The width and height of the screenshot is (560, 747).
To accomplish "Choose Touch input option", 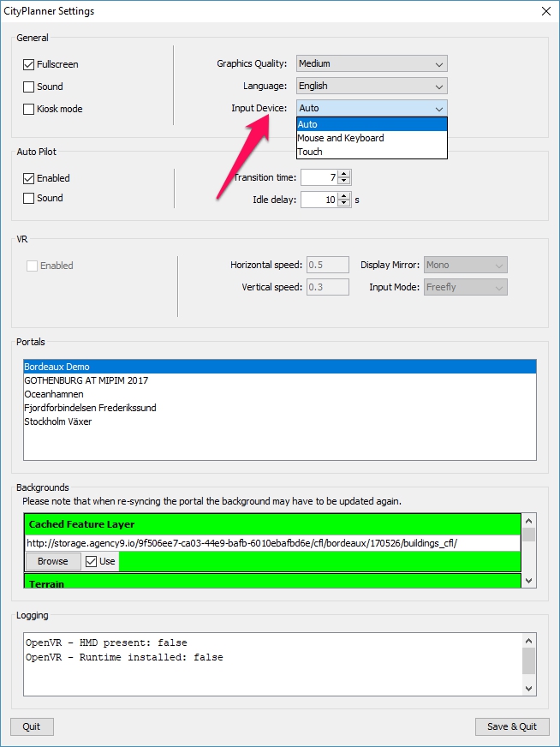I will [x=372, y=152].
